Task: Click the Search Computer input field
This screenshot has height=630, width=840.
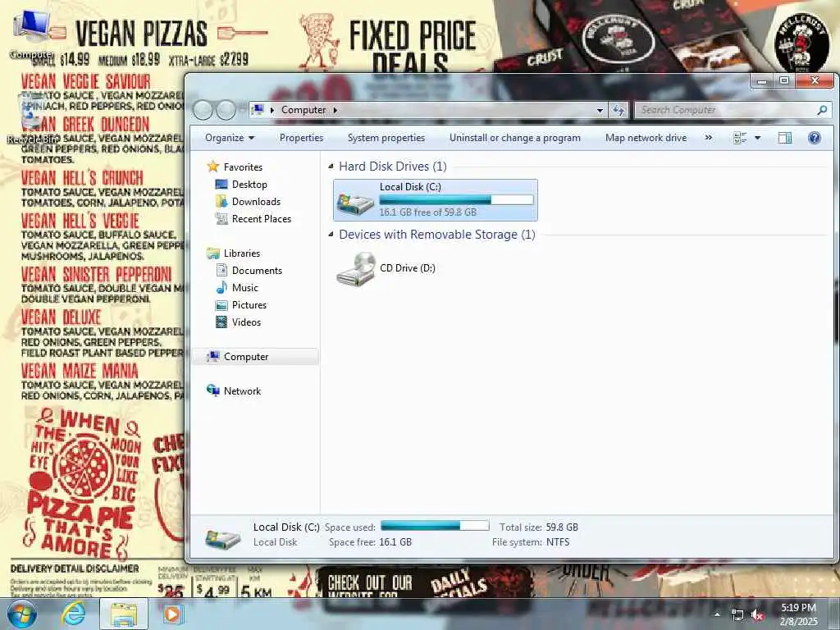Action: point(726,110)
